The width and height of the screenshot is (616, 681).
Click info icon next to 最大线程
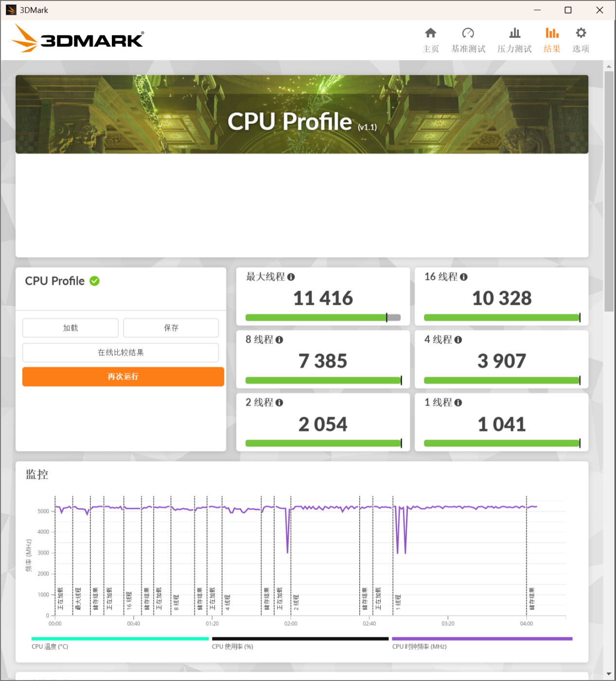tap(291, 277)
